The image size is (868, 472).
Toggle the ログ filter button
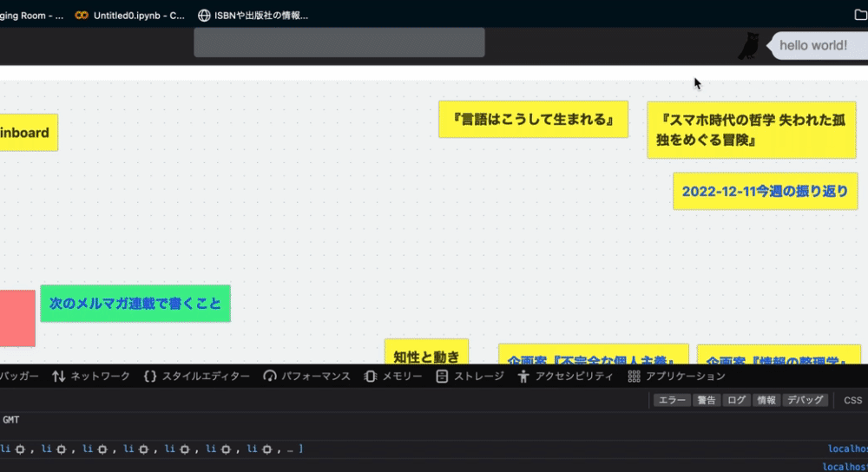coord(736,400)
